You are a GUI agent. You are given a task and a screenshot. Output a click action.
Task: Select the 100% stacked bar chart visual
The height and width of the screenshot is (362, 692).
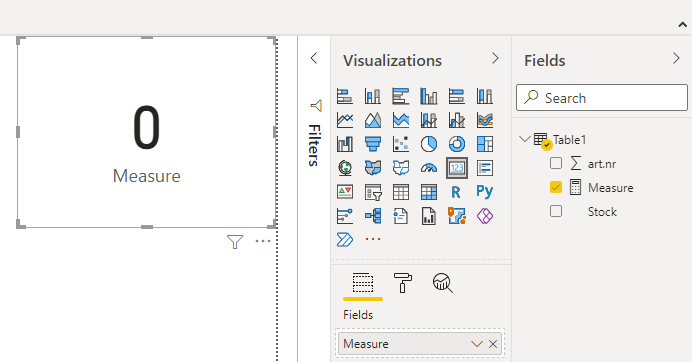tap(456, 96)
